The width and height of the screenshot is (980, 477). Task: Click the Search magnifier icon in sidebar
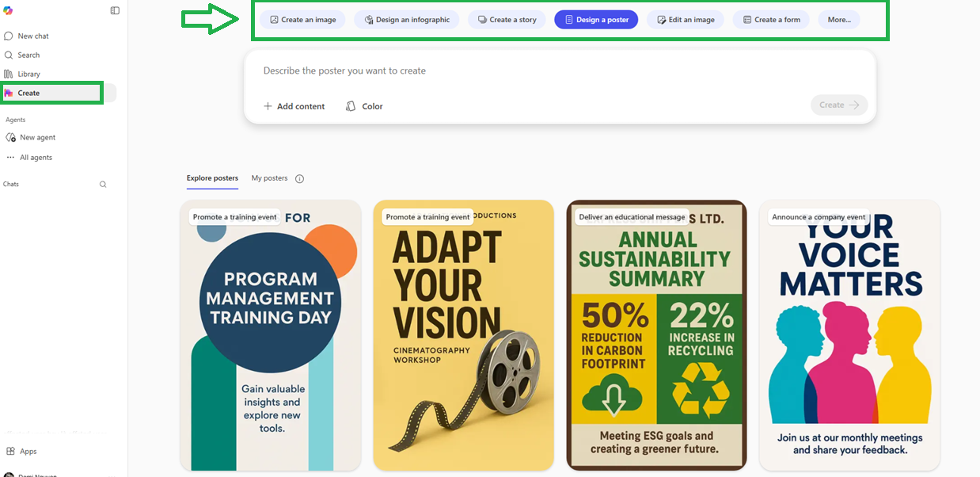pyautogui.click(x=9, y=55)
